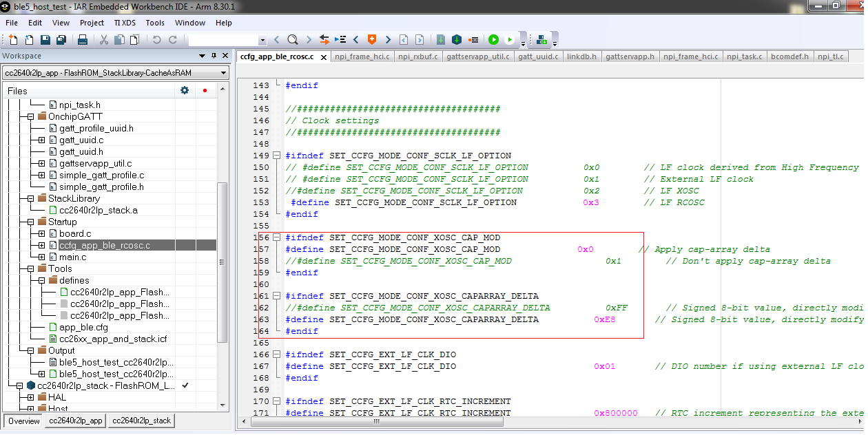868x435 pixels.
Task: Collapse the Output folder
Action: (31, 350)
